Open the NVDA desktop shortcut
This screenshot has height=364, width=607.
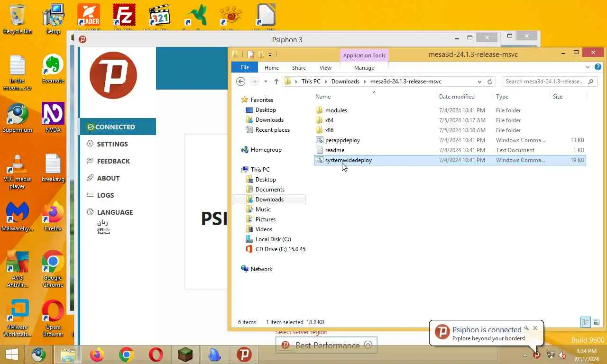tap(53, 118)
